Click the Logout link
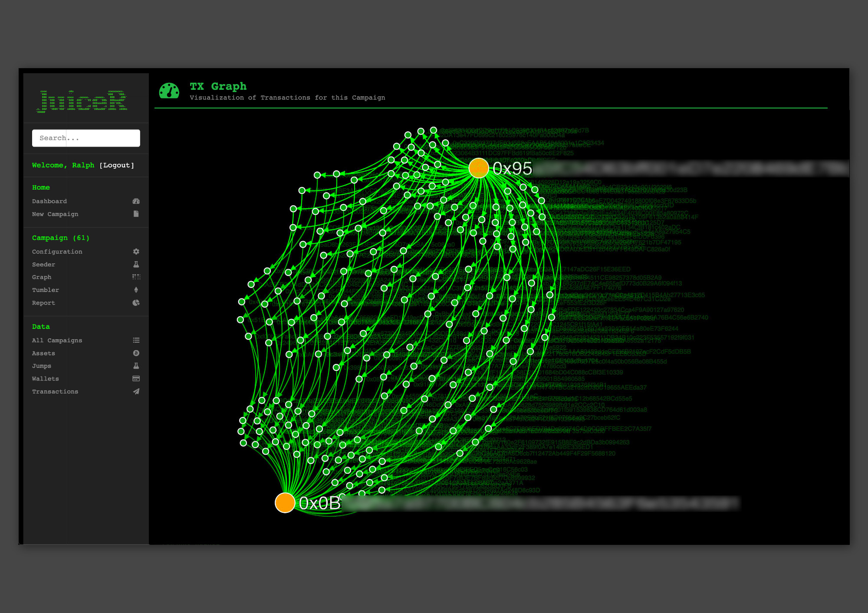Viewport: 868px width, 613px height. (x=117, y=165)
